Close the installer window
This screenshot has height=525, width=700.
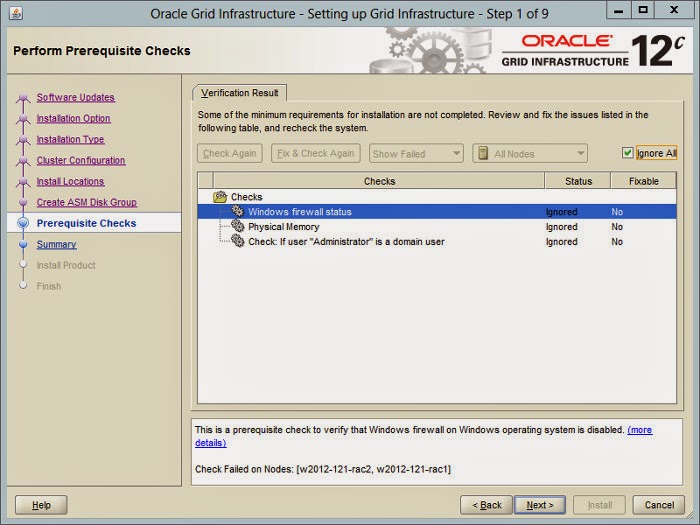click(x=674, y=10)
